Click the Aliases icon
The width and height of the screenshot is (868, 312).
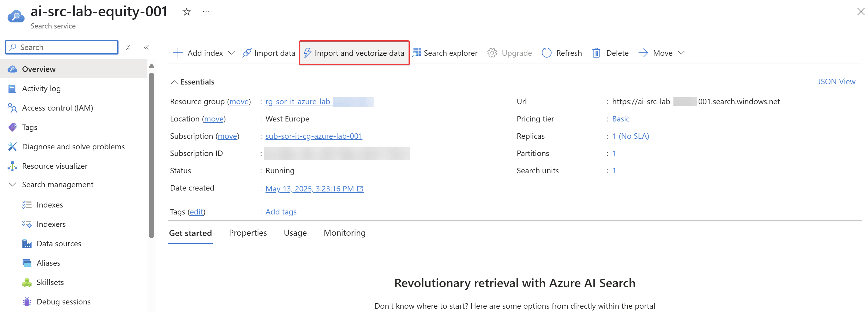point(27,263)
